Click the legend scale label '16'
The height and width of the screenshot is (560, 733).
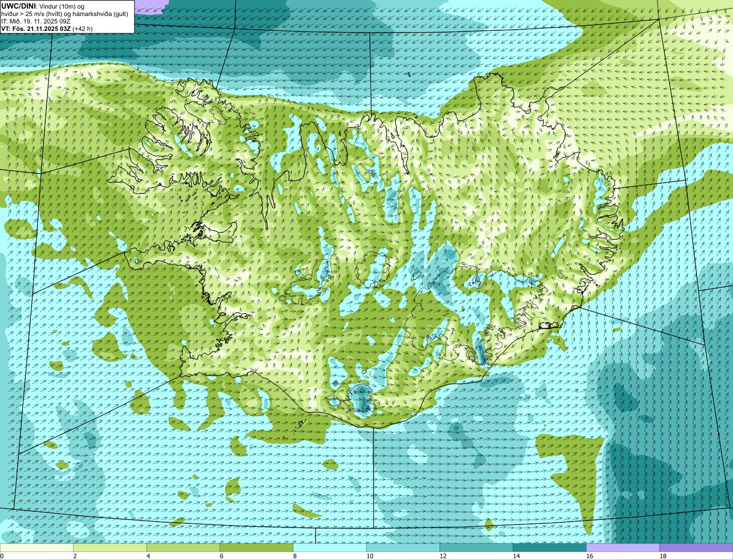tap(590, 556)
